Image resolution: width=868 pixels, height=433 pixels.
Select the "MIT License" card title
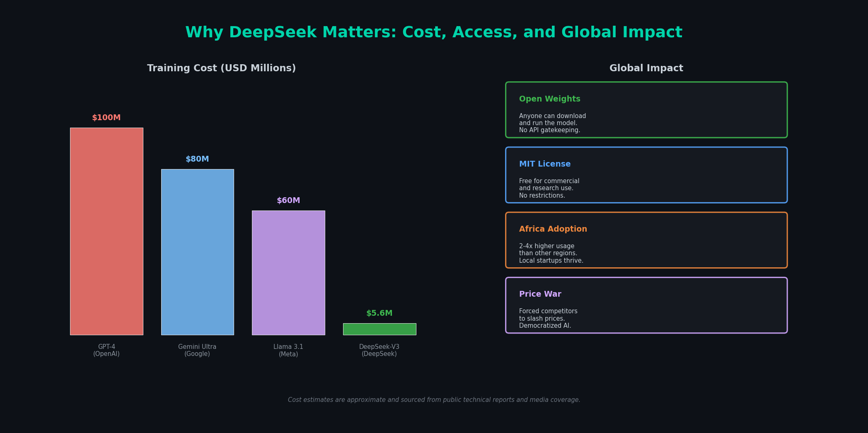pos(545,164)
